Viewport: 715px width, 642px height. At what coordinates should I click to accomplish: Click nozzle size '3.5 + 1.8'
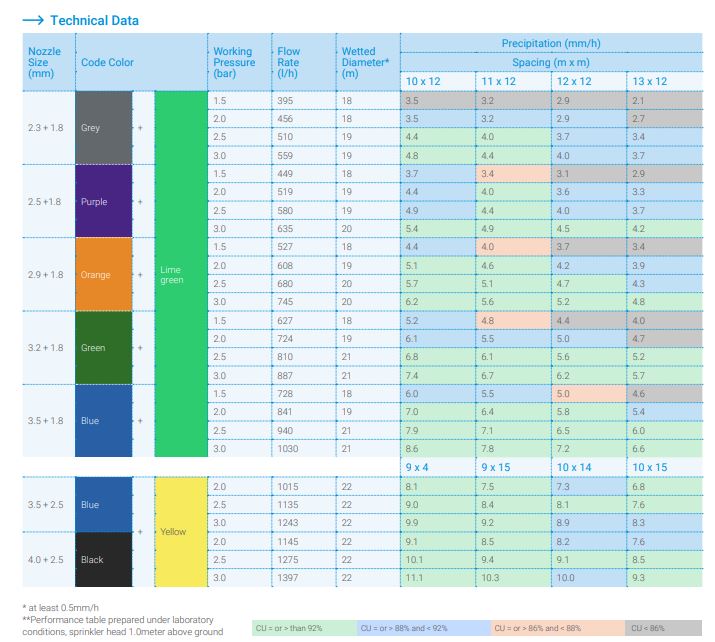coord(46,421)
